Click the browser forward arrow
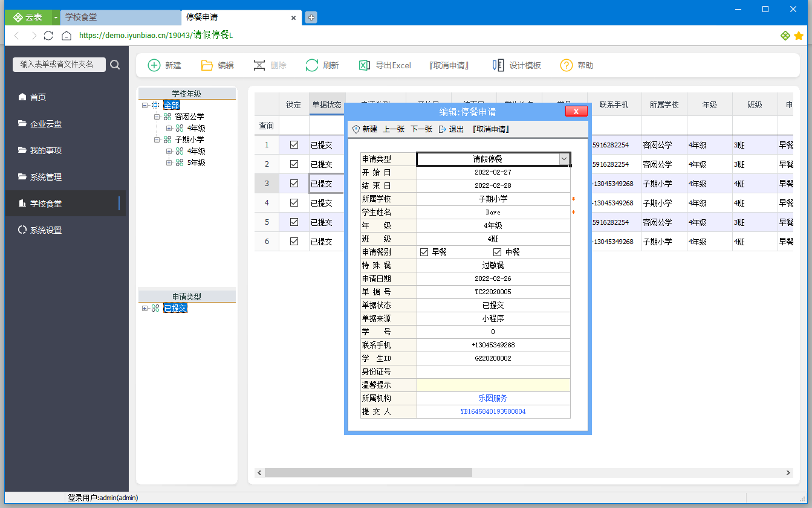The height and width of the screenshot is (508, 812). pos(34,36)
